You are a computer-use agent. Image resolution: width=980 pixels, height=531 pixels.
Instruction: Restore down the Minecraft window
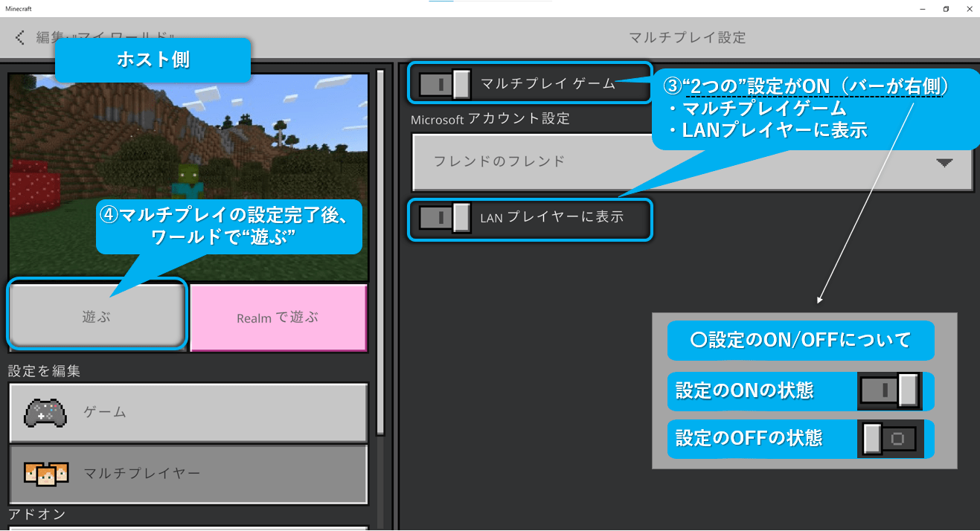(x=946, y=9)
